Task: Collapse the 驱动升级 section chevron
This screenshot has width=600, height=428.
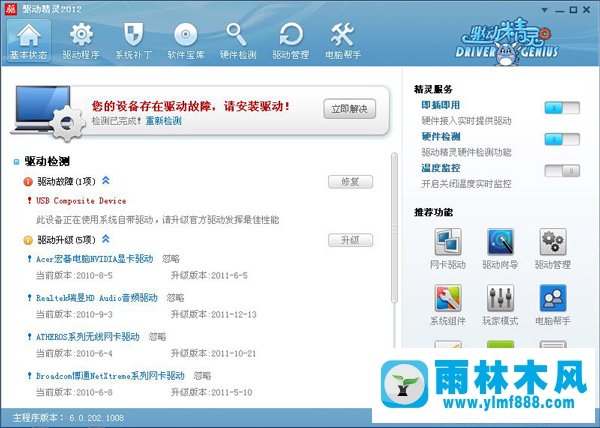Action: click(x=106, y=239)
